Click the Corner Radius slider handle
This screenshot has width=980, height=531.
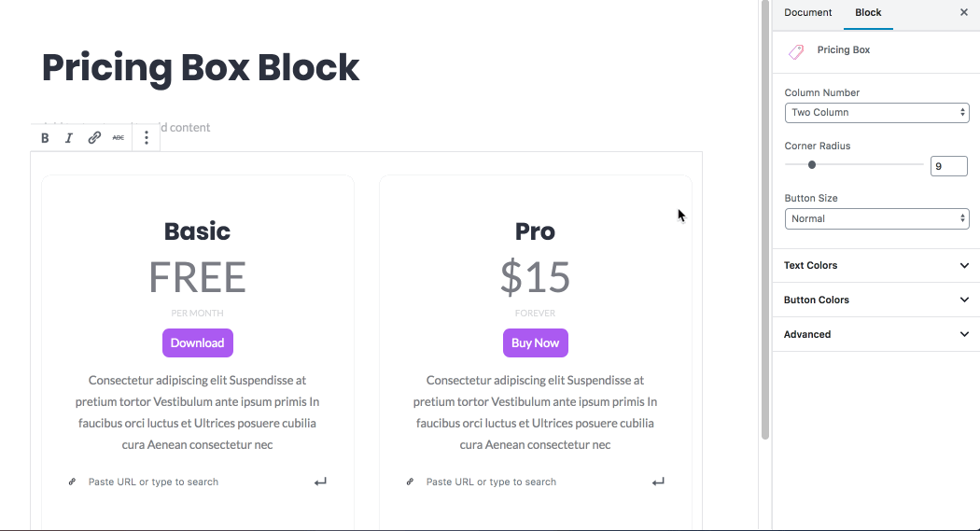coord(812,165)
